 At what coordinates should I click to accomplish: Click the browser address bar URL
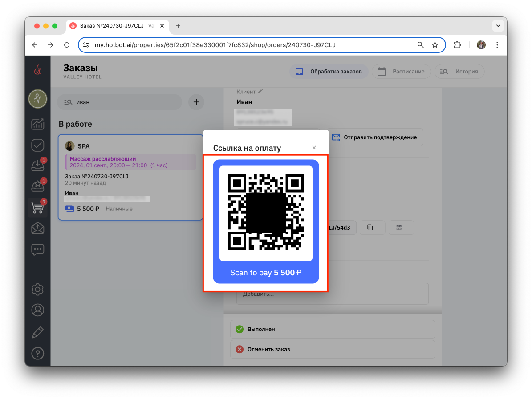(x=215, y=45)
